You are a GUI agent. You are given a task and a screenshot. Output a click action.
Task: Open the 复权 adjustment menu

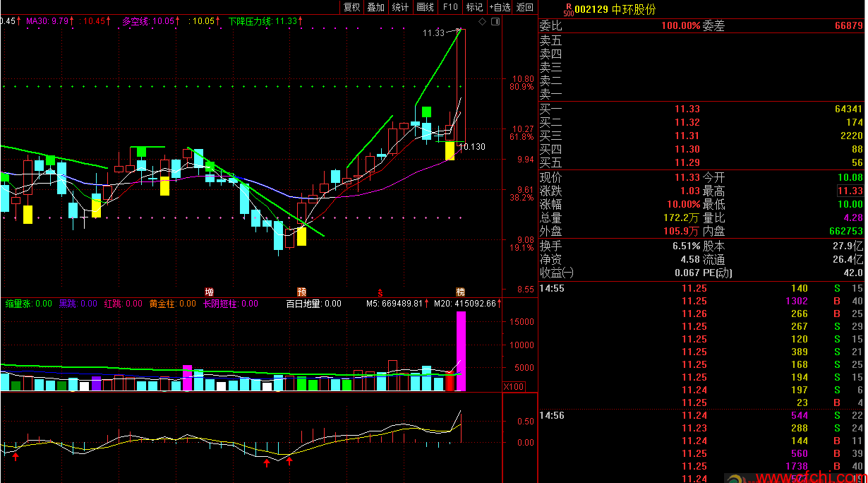351,7
